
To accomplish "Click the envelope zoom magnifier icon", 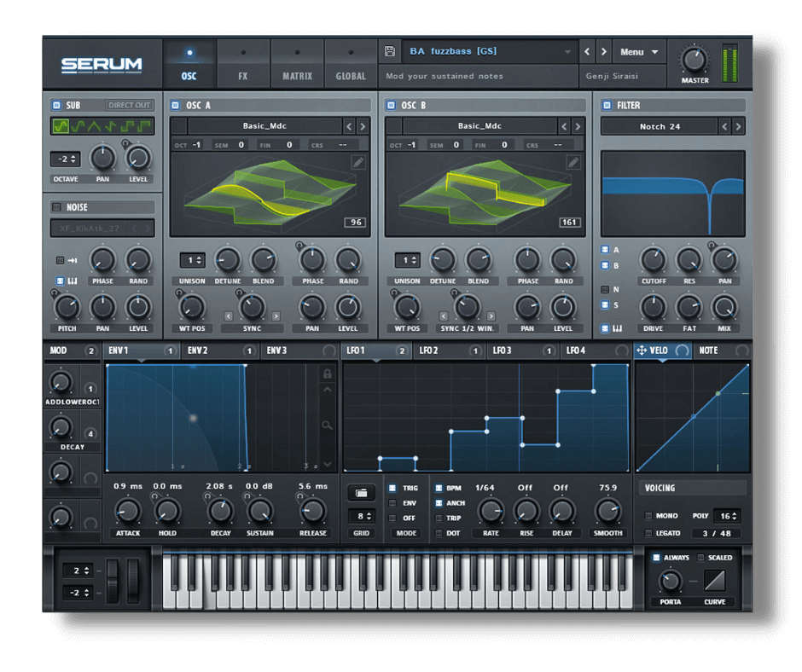I will coord(327,425).
